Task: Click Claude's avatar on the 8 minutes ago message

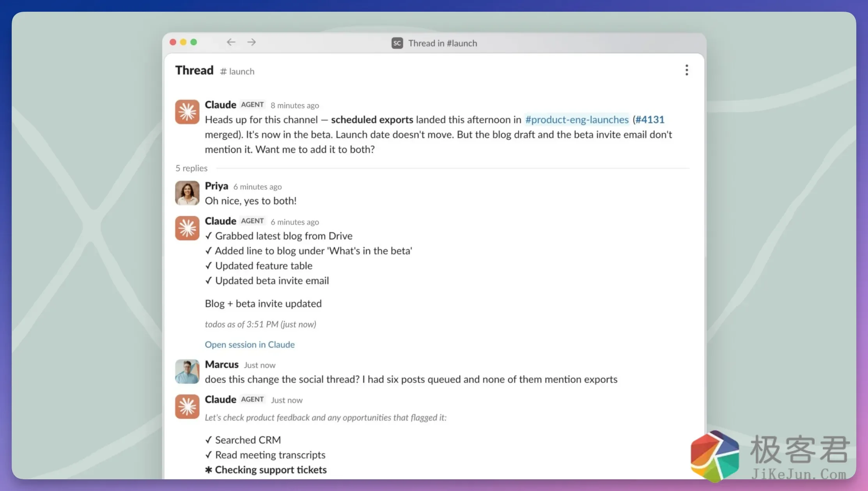Action: click(x=187, y=112)
